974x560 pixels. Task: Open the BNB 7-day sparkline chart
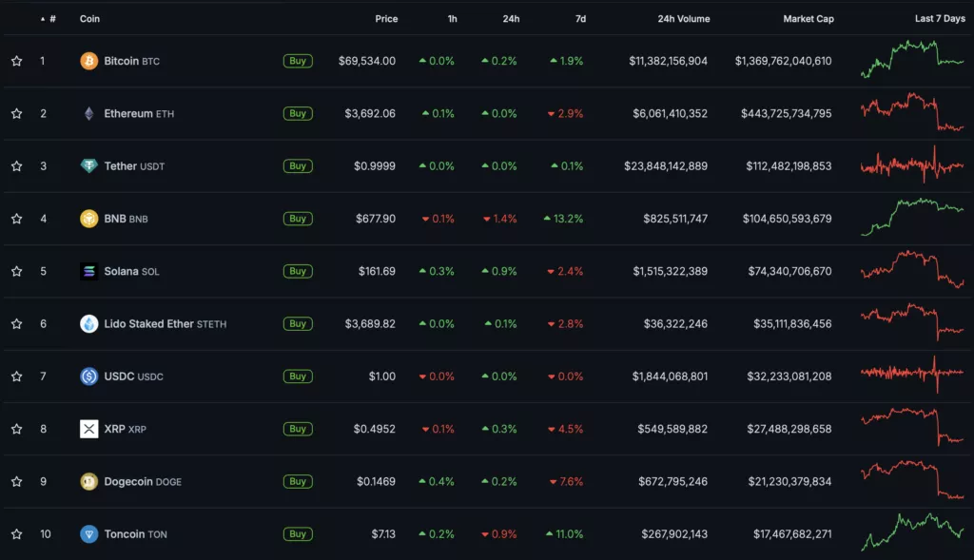coord(912,217)
